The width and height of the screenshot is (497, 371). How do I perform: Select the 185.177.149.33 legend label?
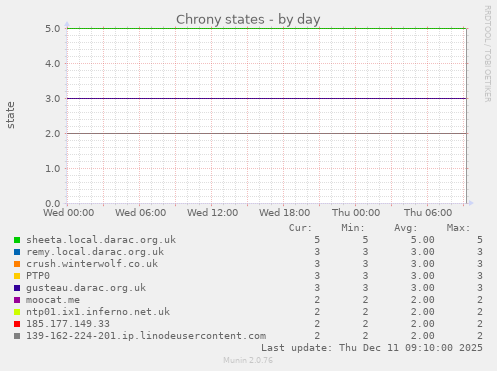point(68,324)
